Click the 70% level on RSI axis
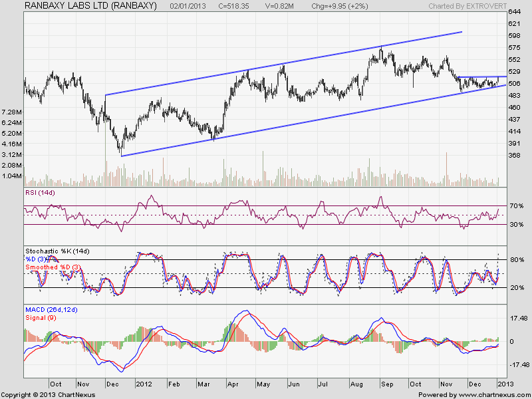The width and height of the screenshot is (532, 399). tap(516, 206)
